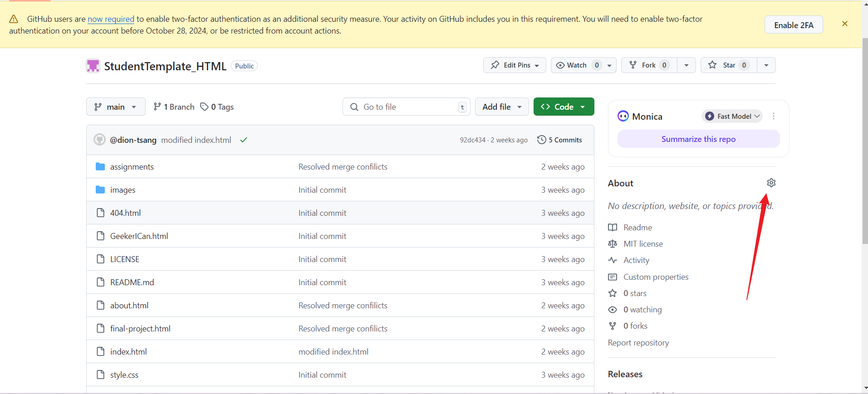
Task: Click the file icon beside style.css
Action: pyautogui.click(x=100, y=375)
